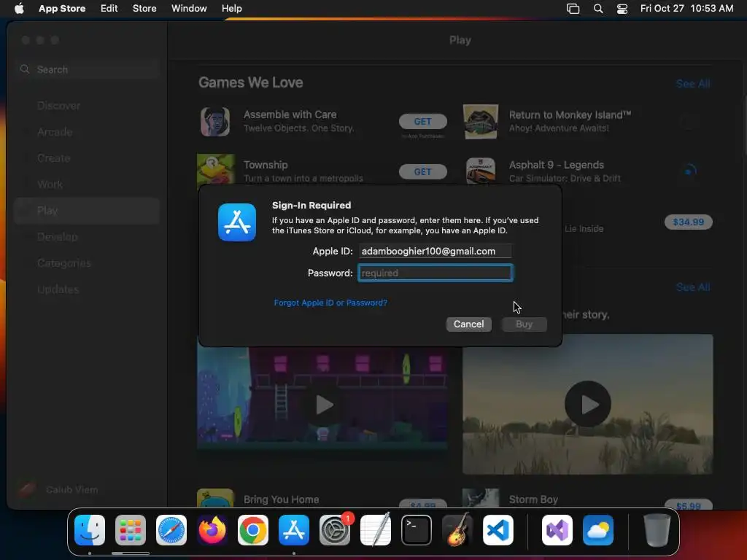The height and width of the screenshot is (560, 747).
Task: Open Control Center in menu bar
Action: coord(622,9)
